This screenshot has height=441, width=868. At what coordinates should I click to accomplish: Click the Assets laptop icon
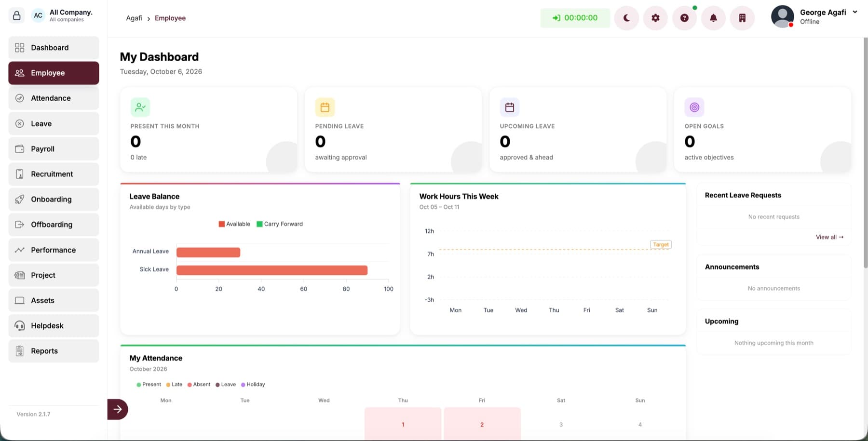(20, 301)
